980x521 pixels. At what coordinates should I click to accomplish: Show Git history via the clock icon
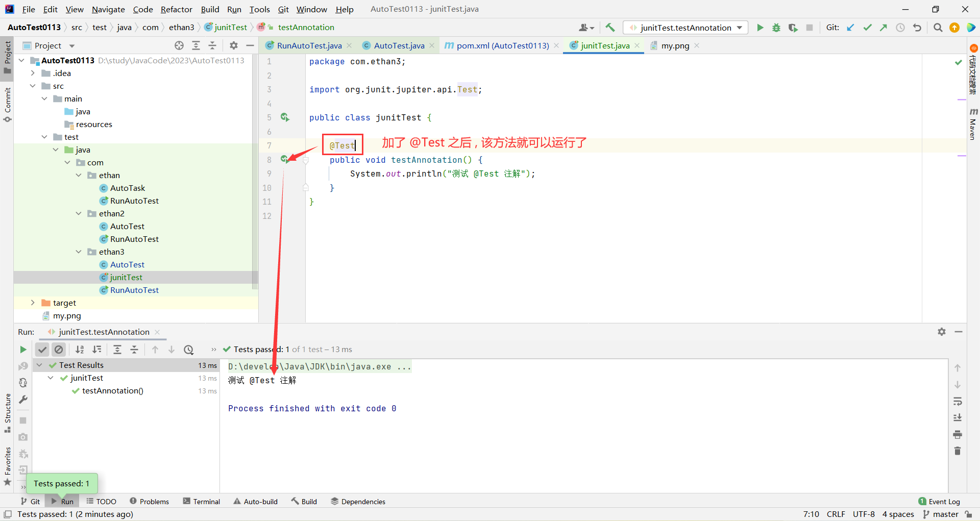pyautogui.click(x=900, y=28)
